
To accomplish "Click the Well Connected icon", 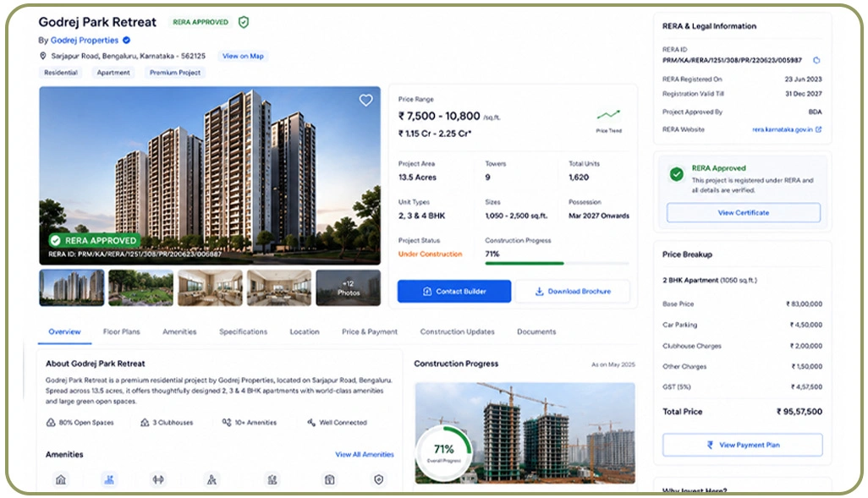I will point(311,422).
